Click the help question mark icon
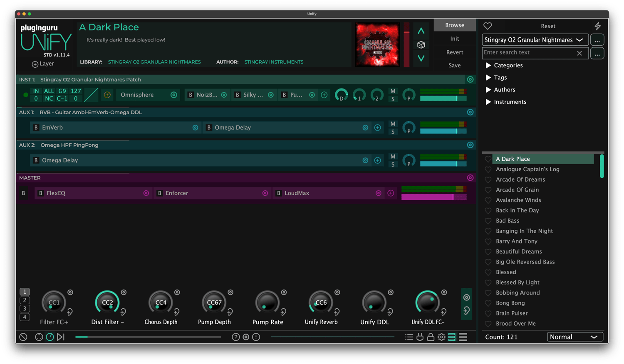The width and height of the screenshot is (624, 364). point(235,337)
